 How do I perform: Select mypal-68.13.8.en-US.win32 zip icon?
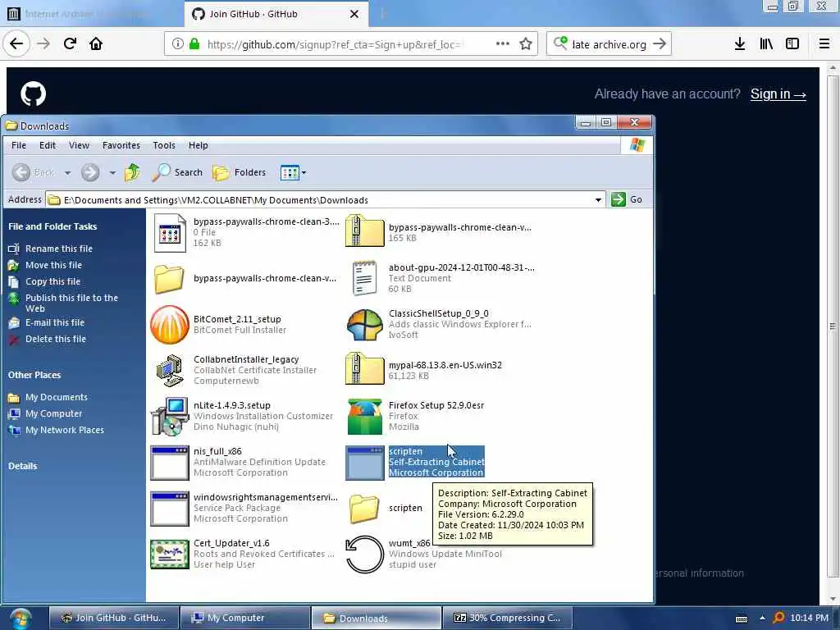(x=365, y=368)
